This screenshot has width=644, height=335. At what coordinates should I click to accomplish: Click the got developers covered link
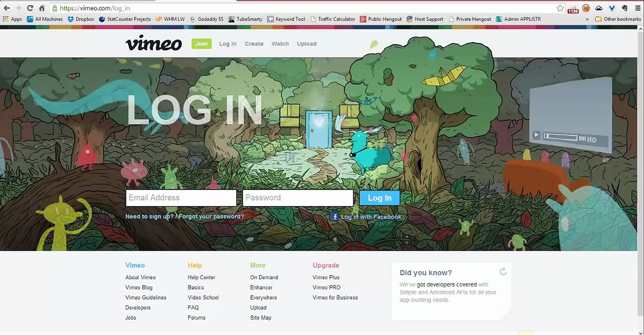447,284
